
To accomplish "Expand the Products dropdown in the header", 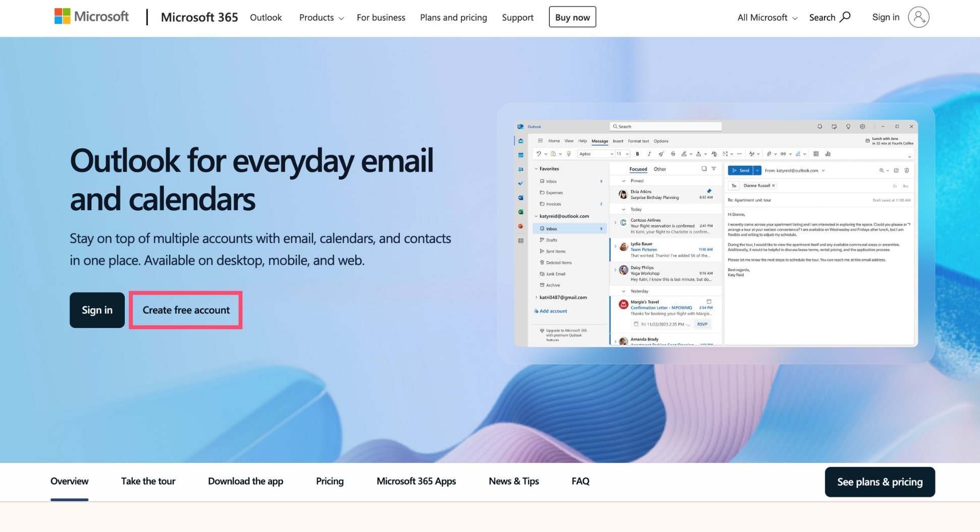I will pyautogui.click(x=321, y=17).
